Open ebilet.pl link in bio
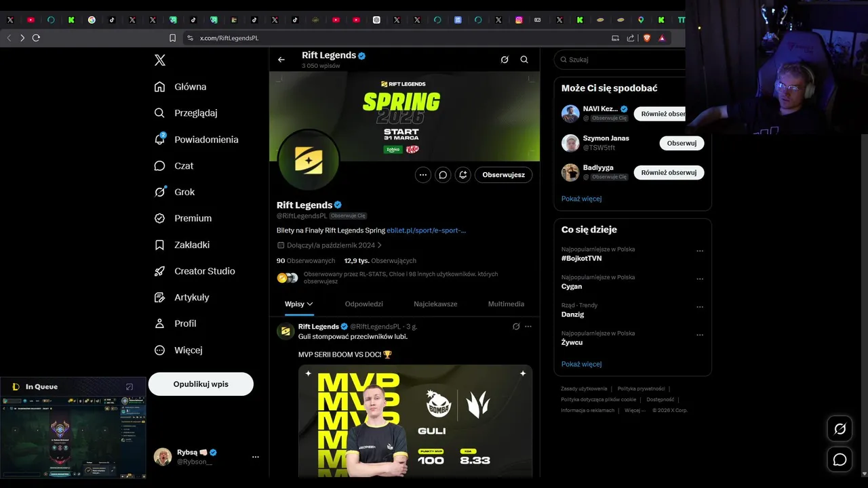 tap(426, 230)
